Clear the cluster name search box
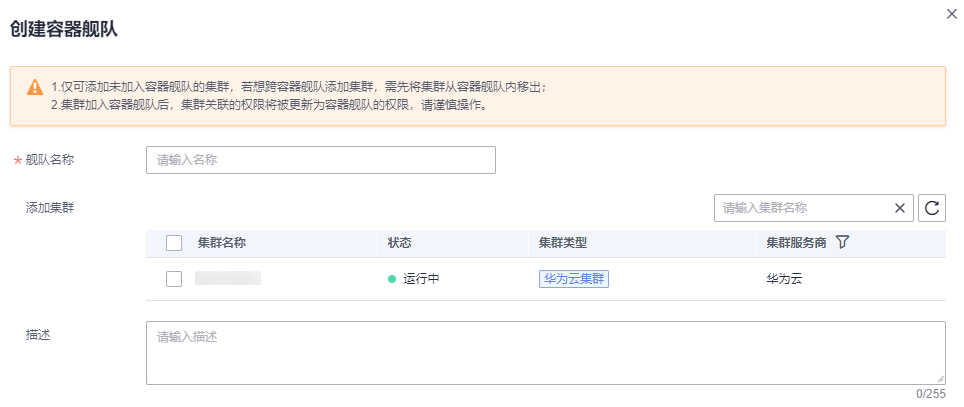This screenshot has height=407, width=964. coord(899,208)
